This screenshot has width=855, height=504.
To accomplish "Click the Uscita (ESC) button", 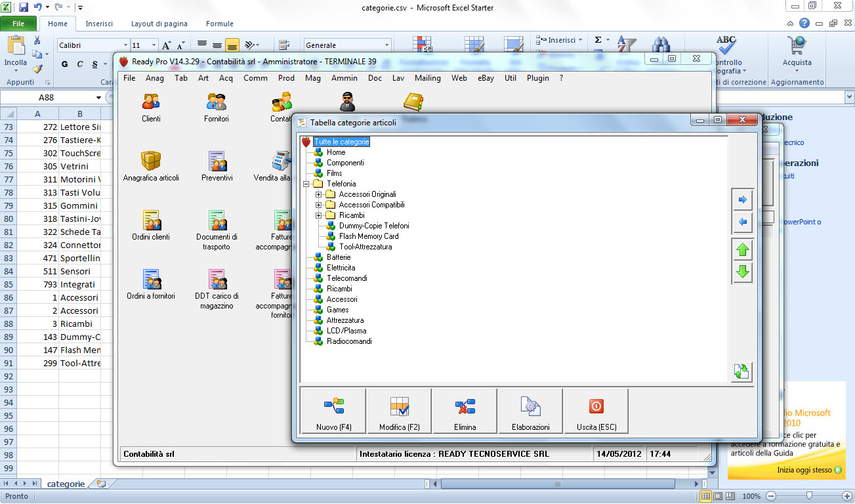I will pos(596,411).
